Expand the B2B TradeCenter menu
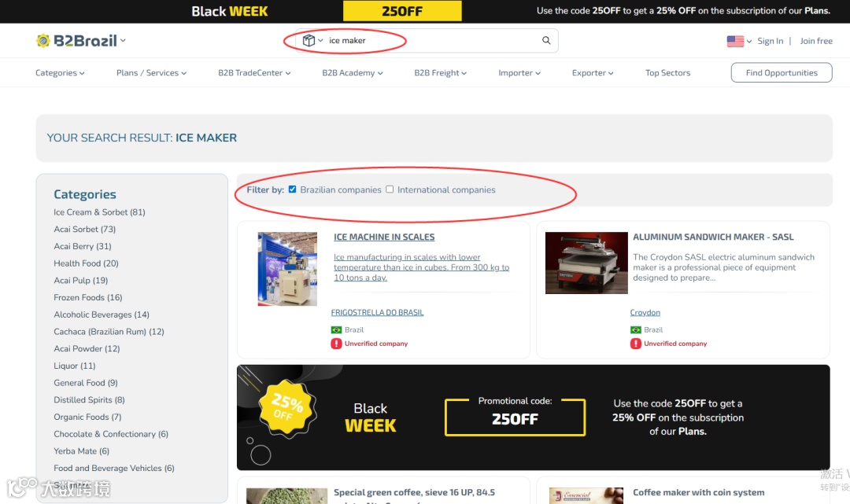This screenshot has width=850, height=504. coord(254,72)
